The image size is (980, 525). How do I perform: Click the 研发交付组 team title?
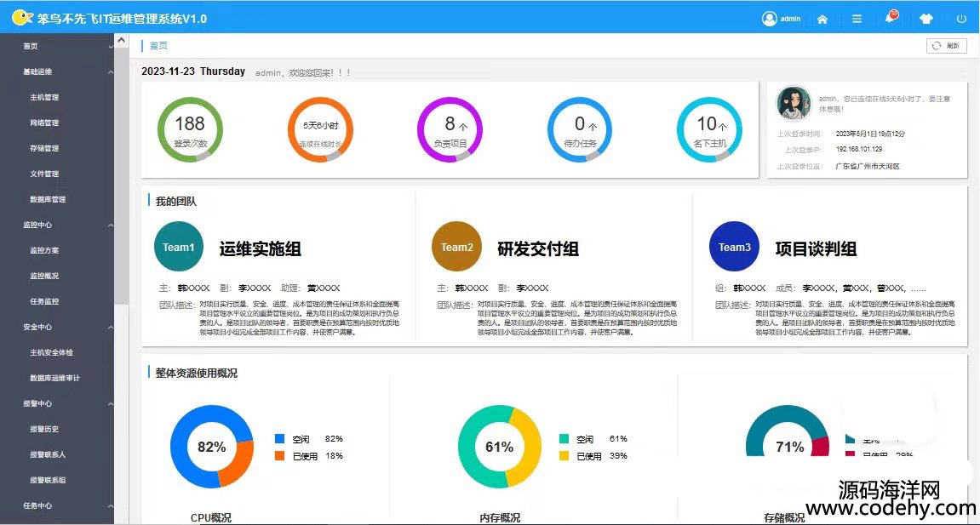point(538,249)
